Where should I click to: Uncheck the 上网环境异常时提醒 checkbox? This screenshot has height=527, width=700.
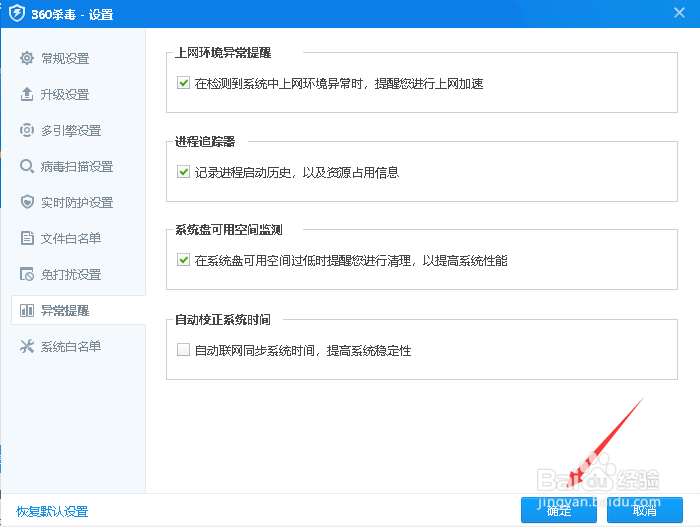pos(183,83)
